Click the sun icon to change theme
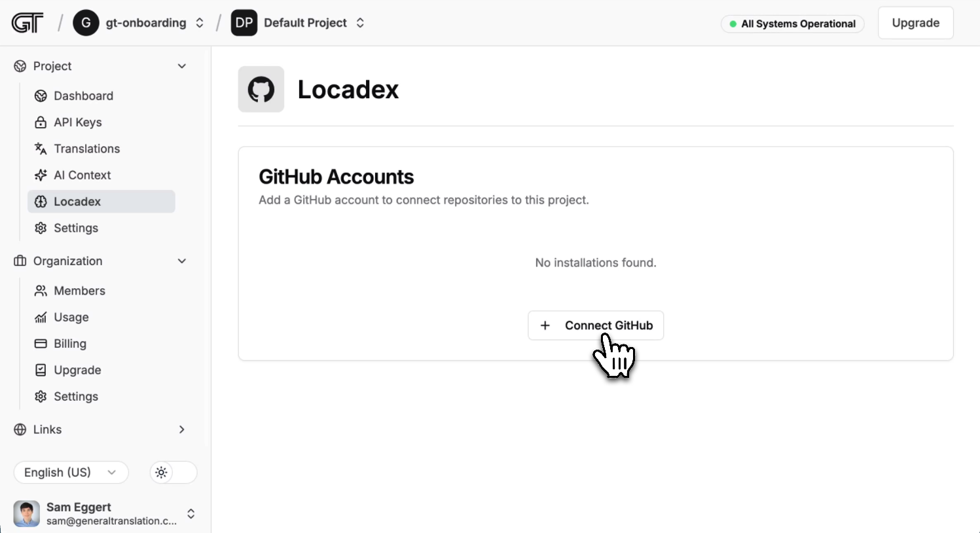 (x=161, y=472)
